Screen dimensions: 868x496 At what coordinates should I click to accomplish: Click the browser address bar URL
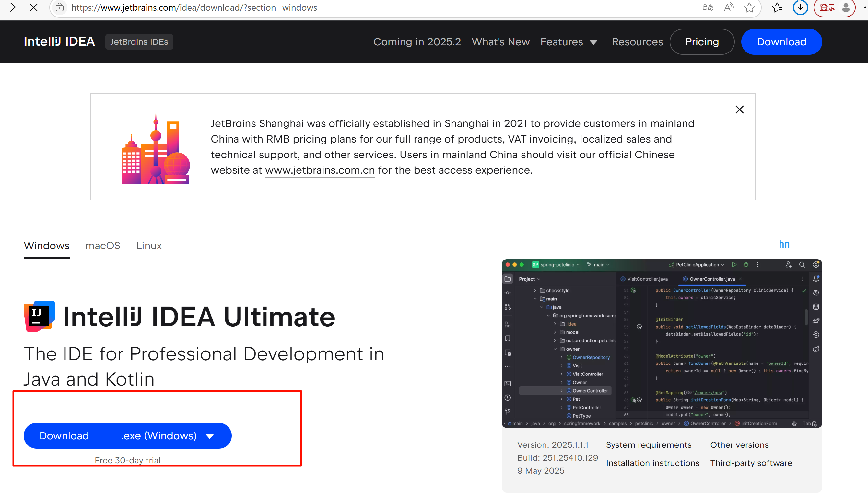194,7
